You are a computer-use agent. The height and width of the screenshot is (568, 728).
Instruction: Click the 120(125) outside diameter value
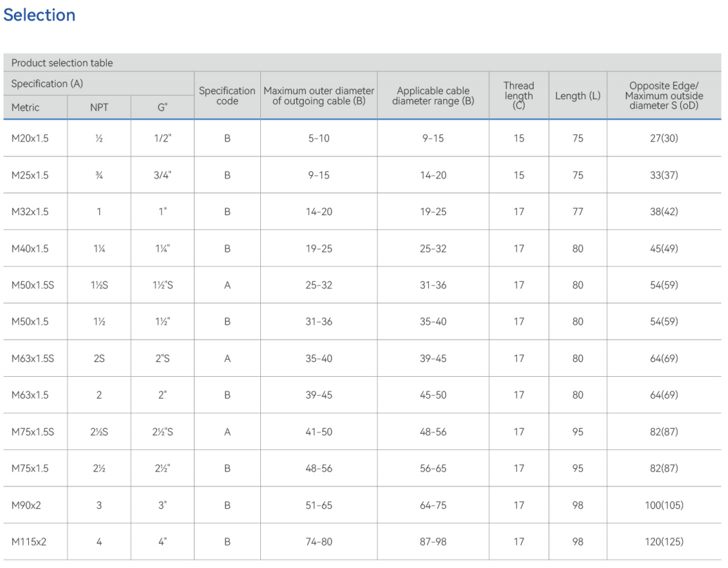point(664,541)
